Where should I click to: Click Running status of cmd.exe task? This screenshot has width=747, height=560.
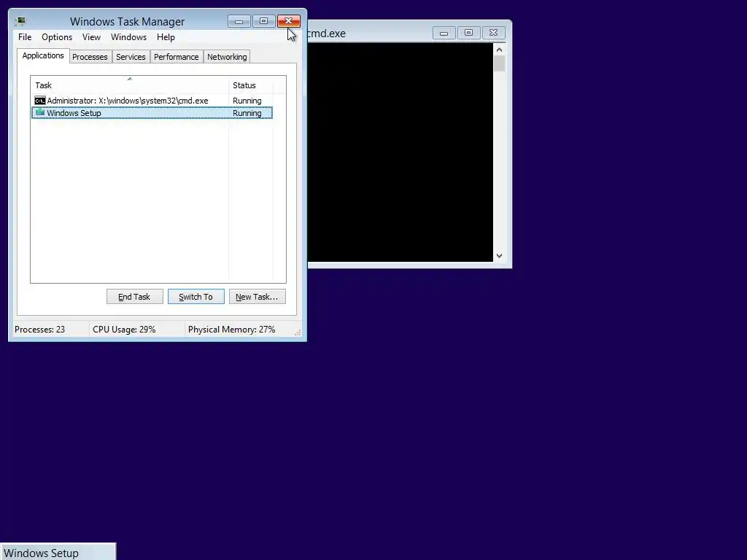point(247,101)
